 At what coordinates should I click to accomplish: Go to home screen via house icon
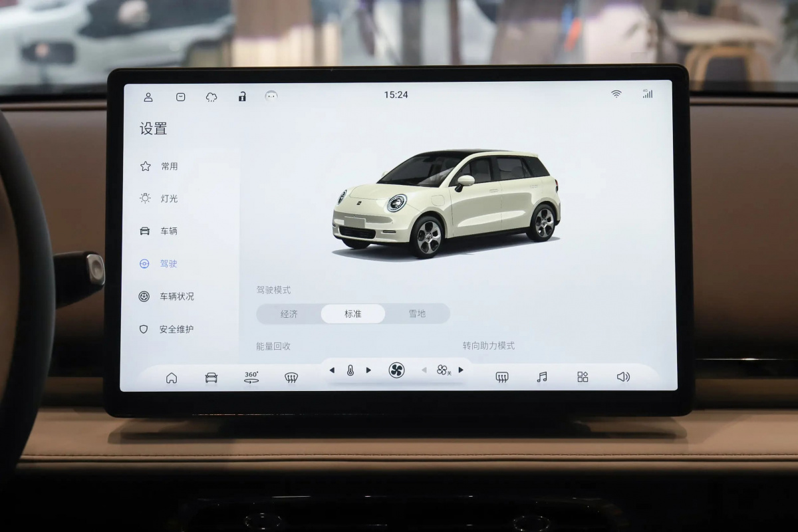pyautogui.click(x=172, y=378)
